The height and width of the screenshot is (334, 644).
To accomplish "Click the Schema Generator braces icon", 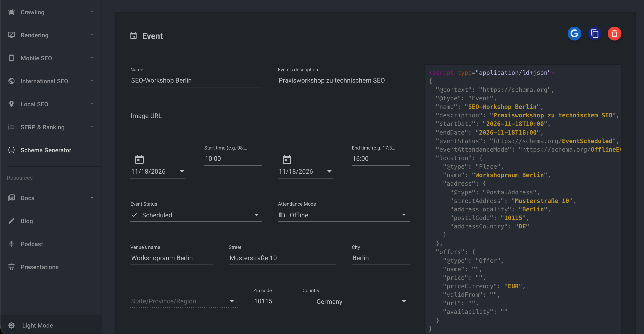I will click(x=11, y=150).
